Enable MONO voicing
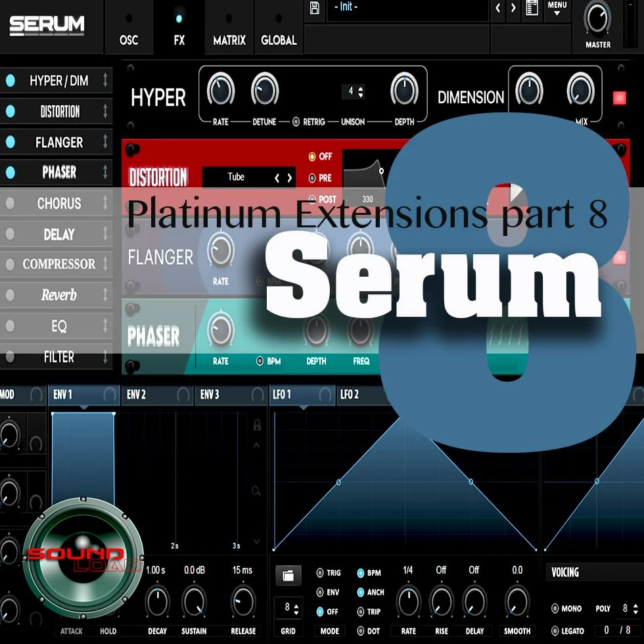Screen dimensions: 644x644 point(555,609)
